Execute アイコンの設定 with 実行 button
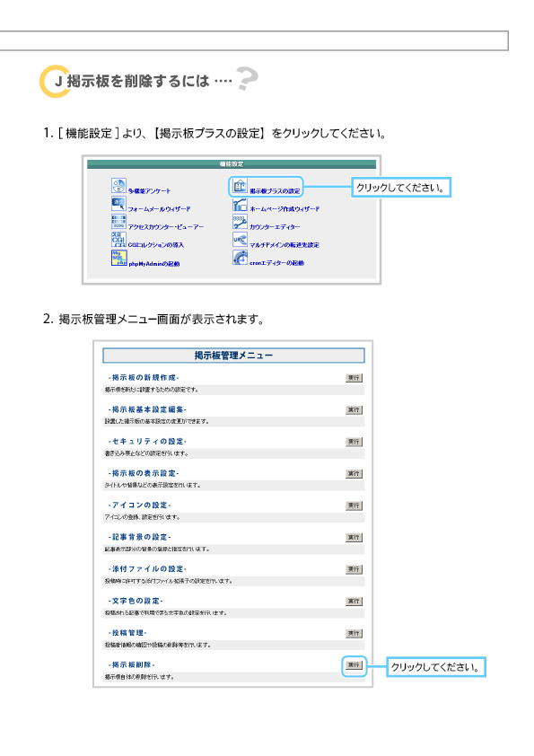The image size is (534, 756). coord(354,505)
